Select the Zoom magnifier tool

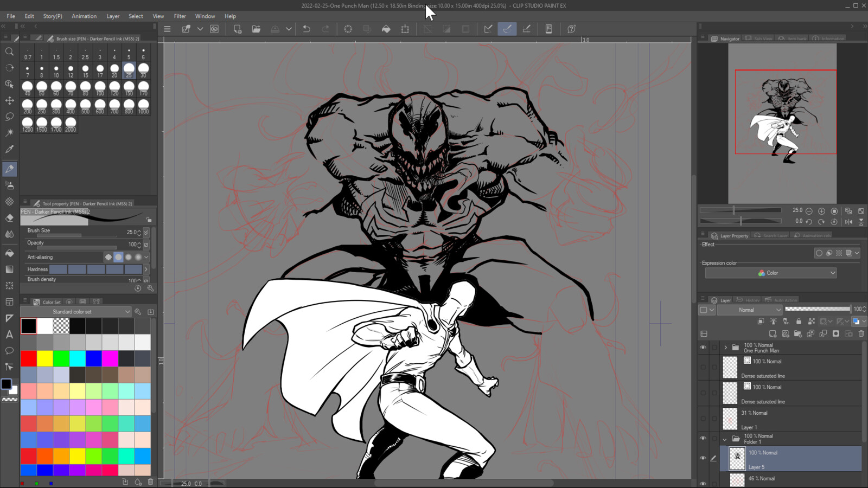tap(9, 52)
